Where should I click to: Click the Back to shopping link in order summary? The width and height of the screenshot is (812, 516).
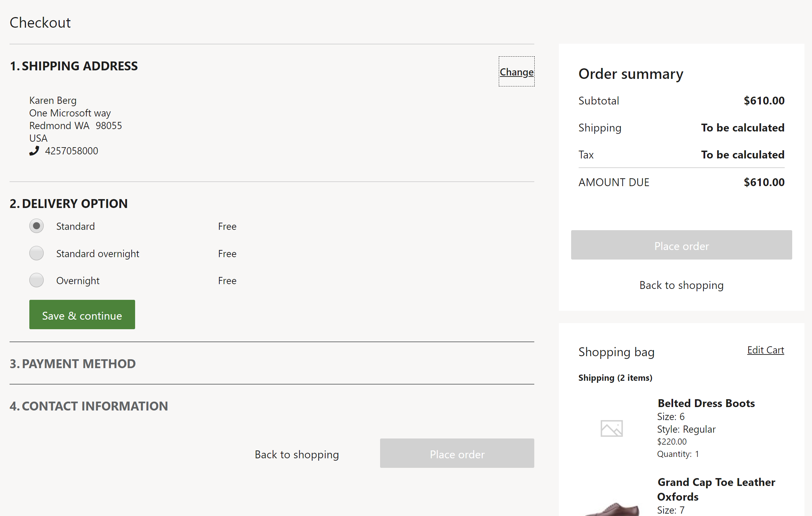click(x=681, y=285)
